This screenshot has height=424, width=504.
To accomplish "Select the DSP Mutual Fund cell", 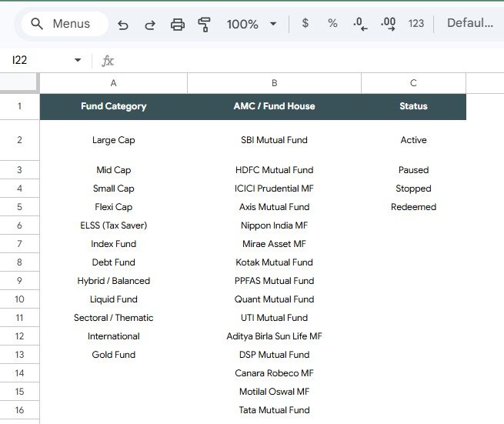I will tap(274, 355).
